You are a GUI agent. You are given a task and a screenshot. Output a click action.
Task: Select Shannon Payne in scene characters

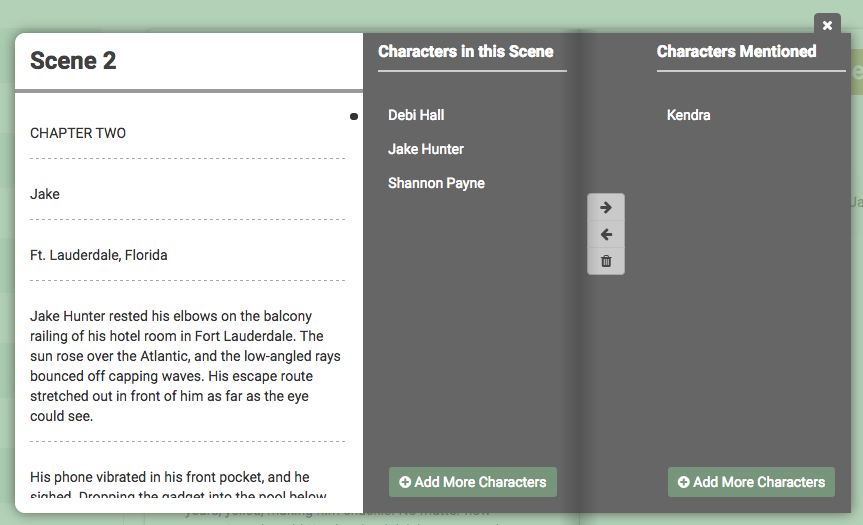click(x=436, y=183)
